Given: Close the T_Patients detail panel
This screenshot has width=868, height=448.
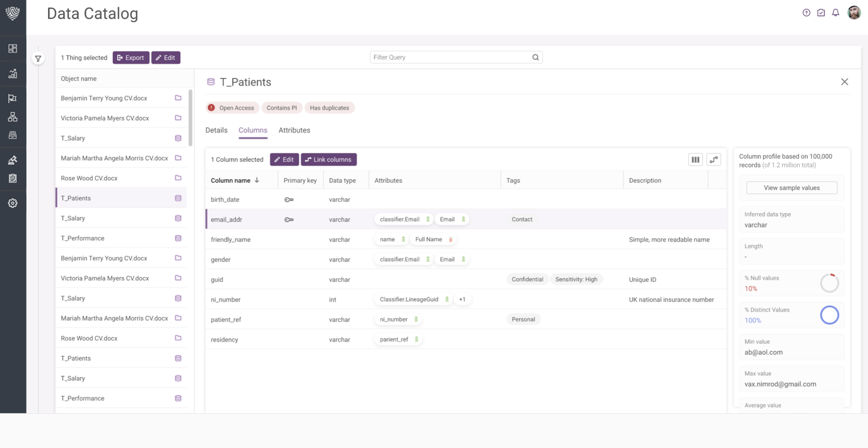Looking at the screenshot, I should (x=845, y=82).
